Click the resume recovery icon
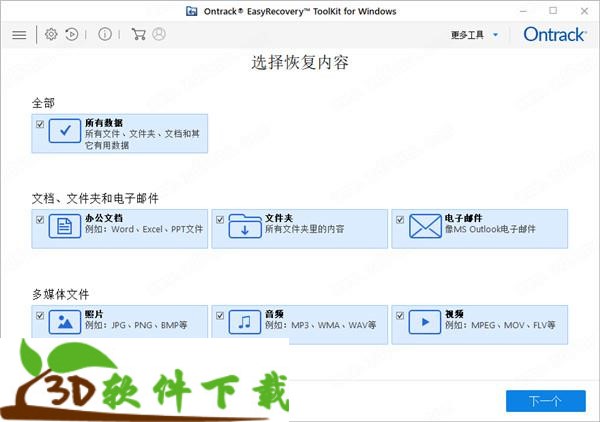Screen dimensions: 600x422 coord(72,34)
